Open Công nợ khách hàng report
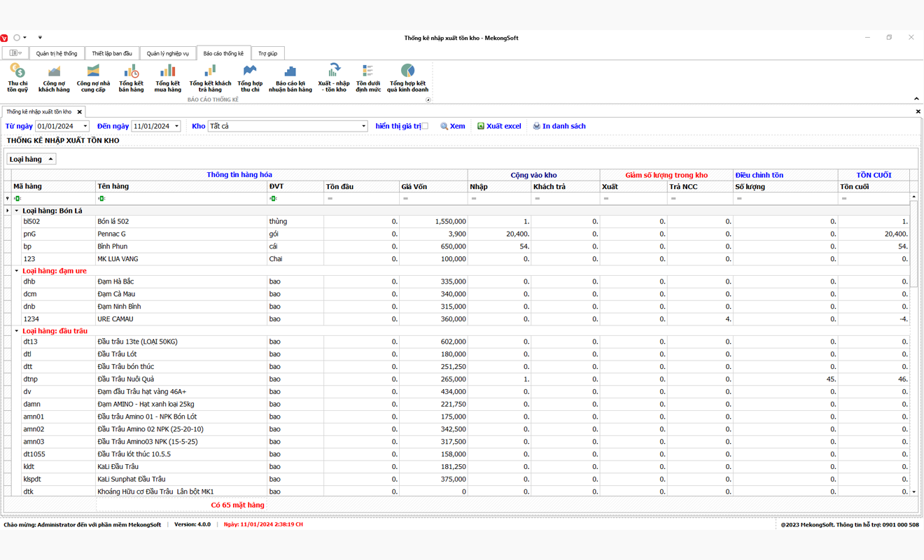This screenshot has height=560, width=924. (x=54, y=77)
